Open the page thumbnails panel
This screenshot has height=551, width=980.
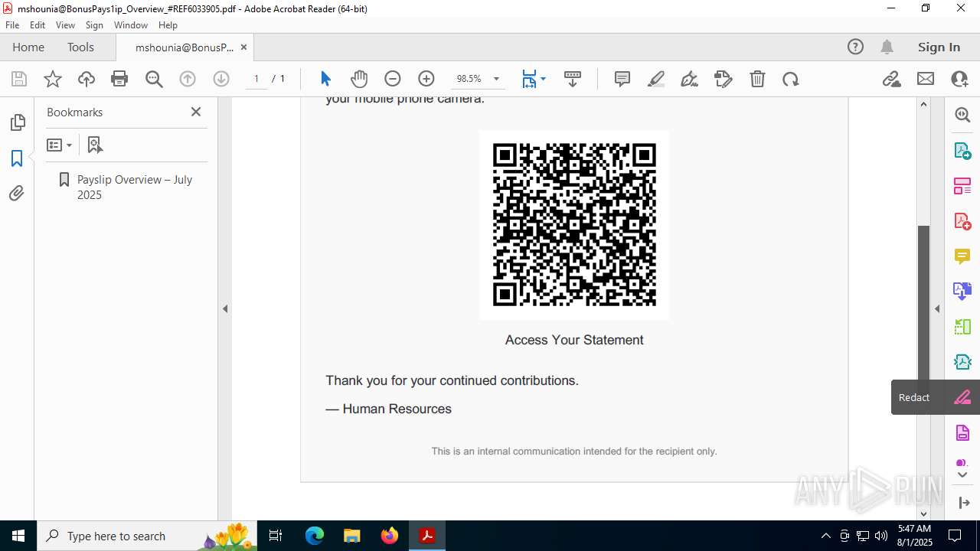coord(17,122)
